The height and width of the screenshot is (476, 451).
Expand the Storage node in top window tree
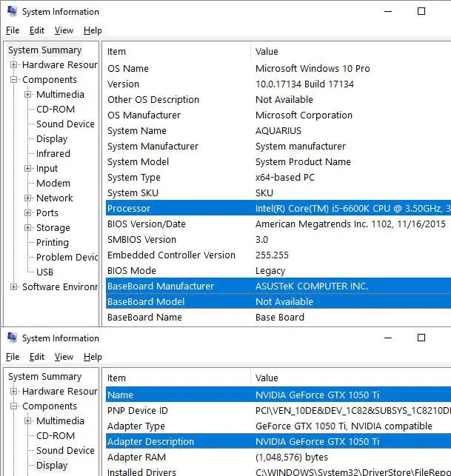[27, 228]
